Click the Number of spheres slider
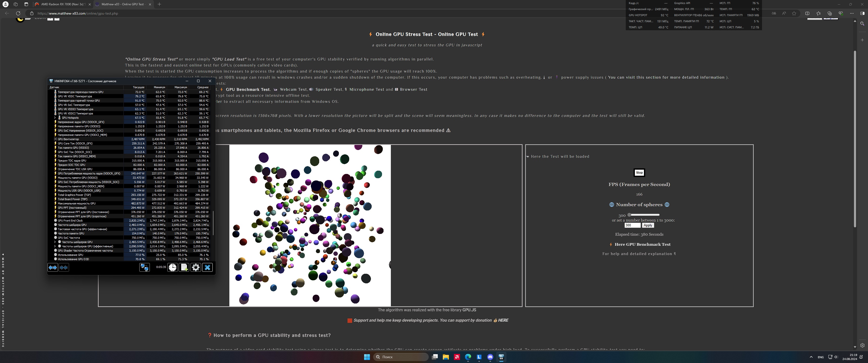Viewport: 868px width, 363px height. tap(644, 215)
